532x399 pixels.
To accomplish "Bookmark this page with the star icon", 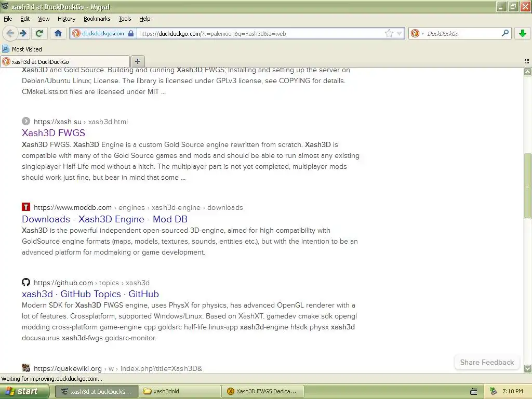I will 389,33.
